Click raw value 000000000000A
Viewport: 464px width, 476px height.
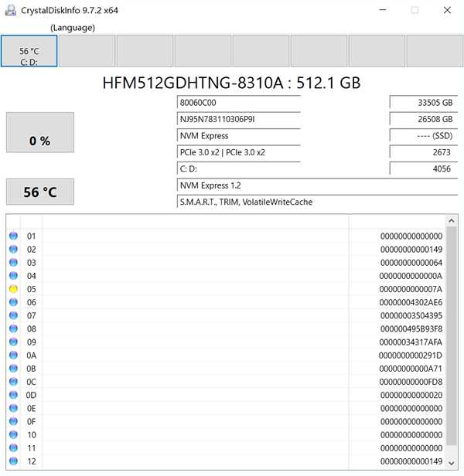(411, 276)
